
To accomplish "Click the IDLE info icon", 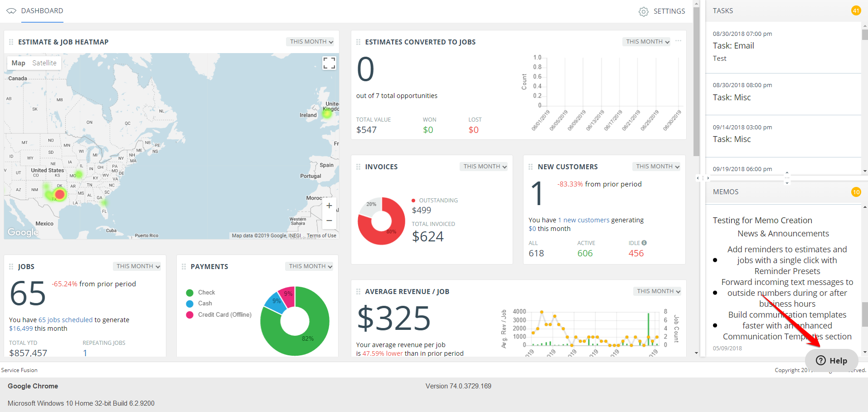I will tap(644, 243).
